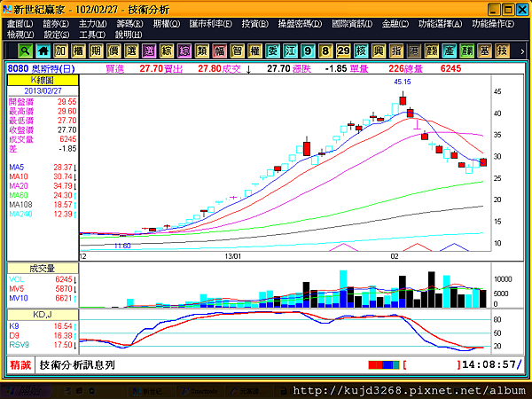
Task: Open the yellow 綜 toolbar icon
Action: point(167,51)
